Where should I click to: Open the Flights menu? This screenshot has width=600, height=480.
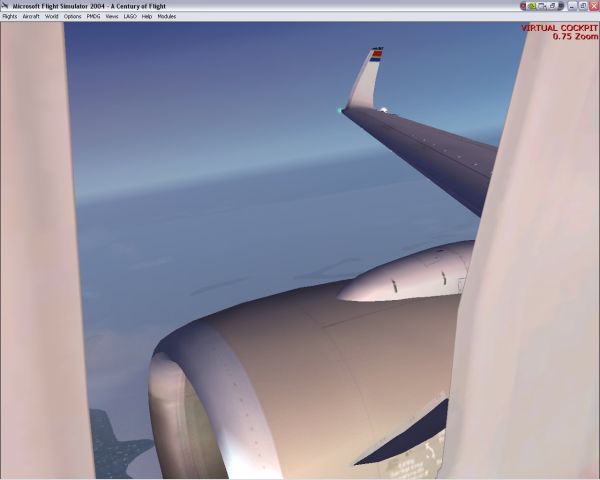point(10,17)
